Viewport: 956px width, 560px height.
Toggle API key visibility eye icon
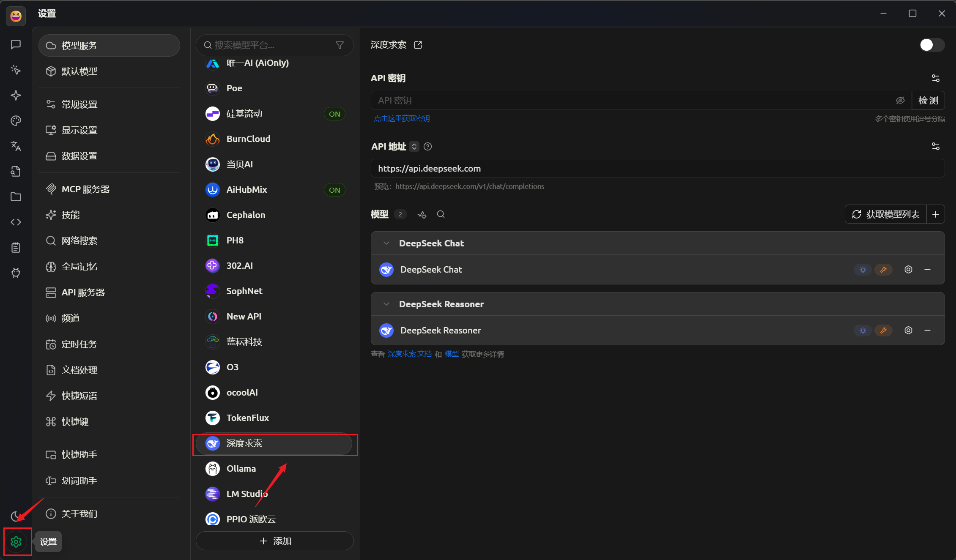pos(900,101)
